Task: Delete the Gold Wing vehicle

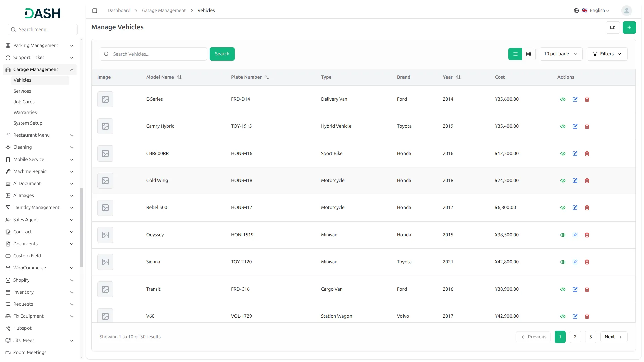Action: click(x=587, y=181)
